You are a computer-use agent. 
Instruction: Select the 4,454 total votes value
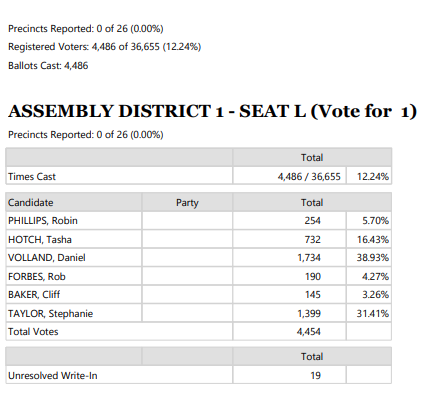pyautogui.click(x=309, y=332)
